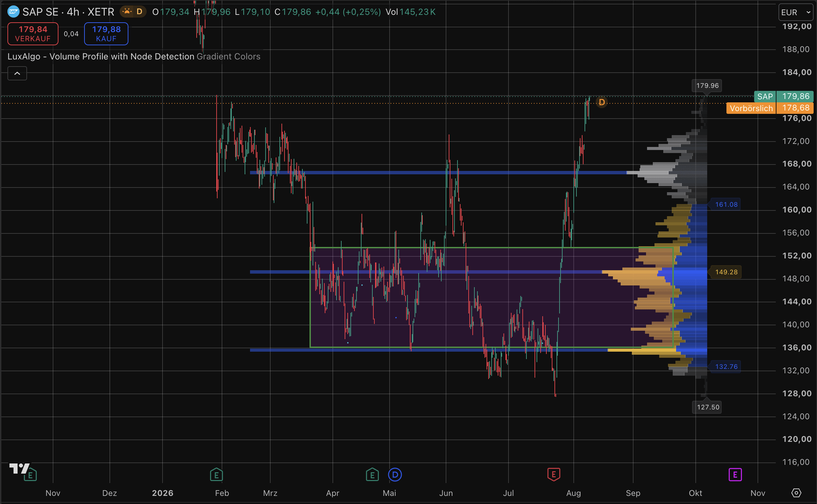
Task: Click the Jun label on the time axis
Action: click(x=446, y=493)
